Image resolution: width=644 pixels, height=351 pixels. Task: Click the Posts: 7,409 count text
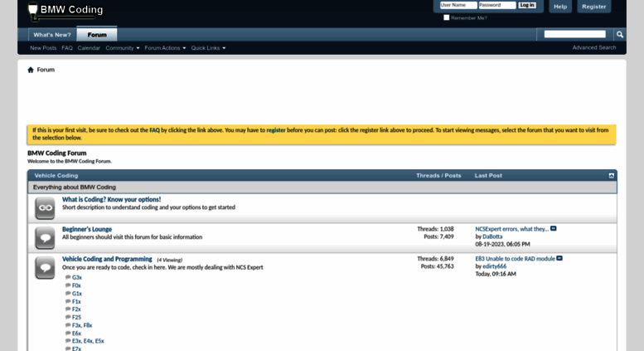pyautogui.click(x=438, y=236)
